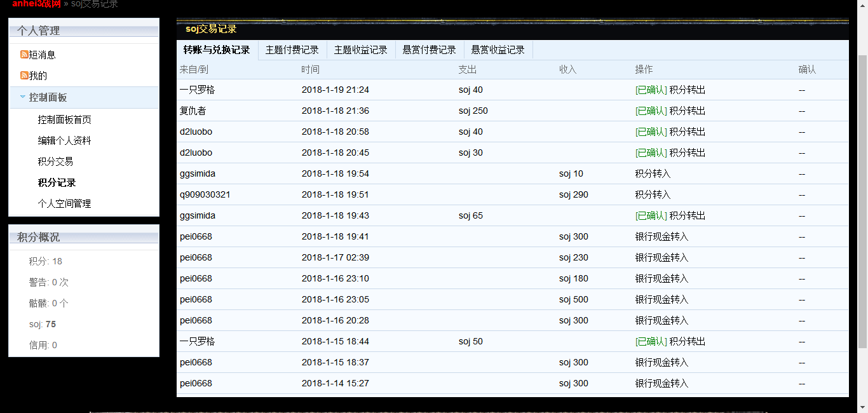Select the 转账与兑换记录 tab
This screenshot has width=868, height=413.
coord(217,50)
